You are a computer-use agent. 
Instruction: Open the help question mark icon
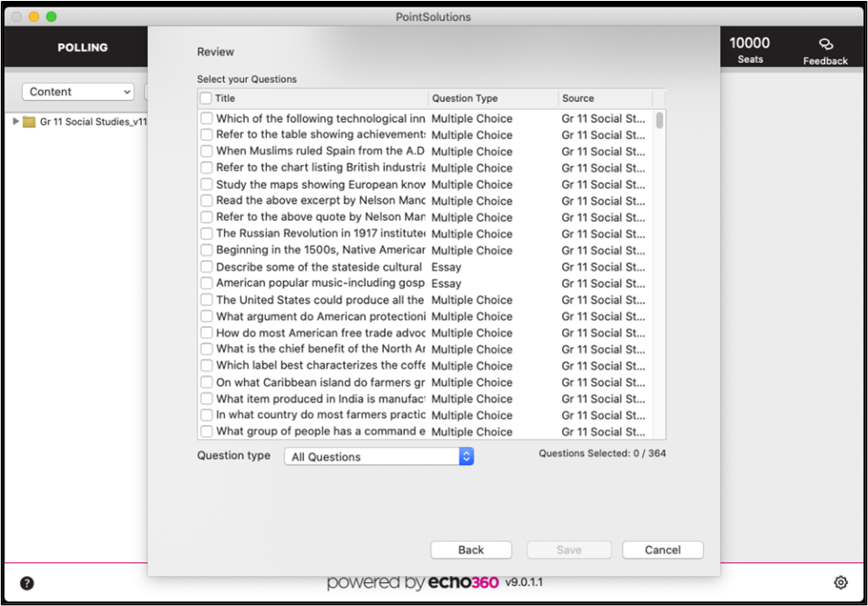point(26,582)
